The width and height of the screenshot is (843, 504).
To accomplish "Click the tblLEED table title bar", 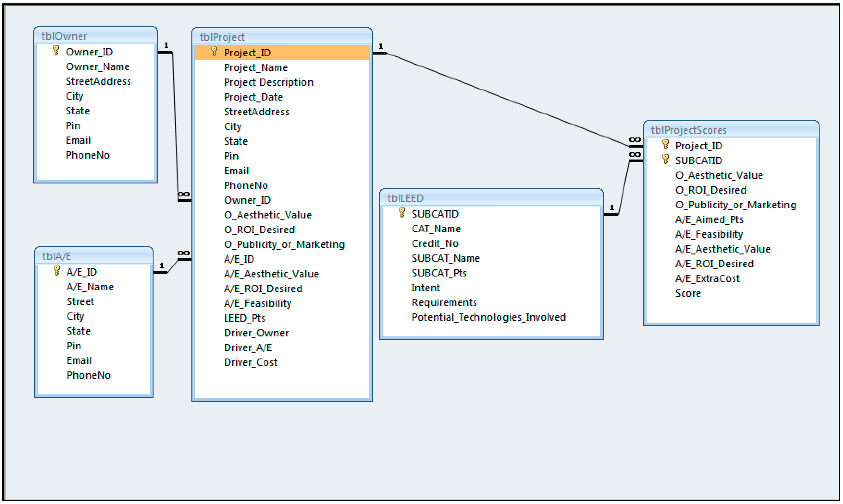I will pos(491,198).
